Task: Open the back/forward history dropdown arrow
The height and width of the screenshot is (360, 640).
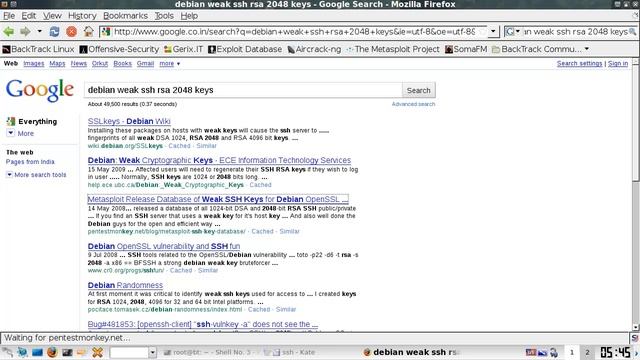Action: coord(39,31)
